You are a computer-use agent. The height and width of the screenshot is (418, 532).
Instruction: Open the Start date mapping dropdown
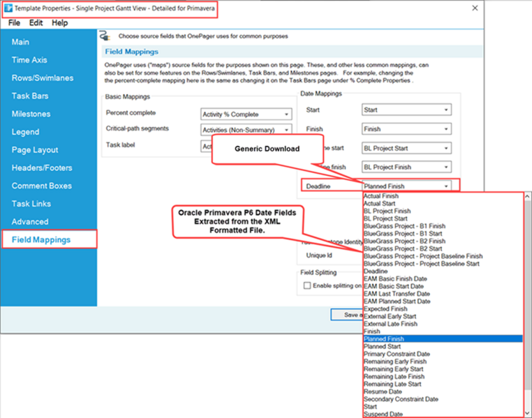(406, 110)
